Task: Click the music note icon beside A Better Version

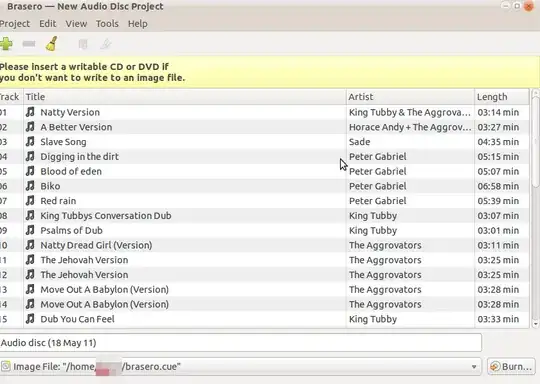Action: tap(30, 127)
